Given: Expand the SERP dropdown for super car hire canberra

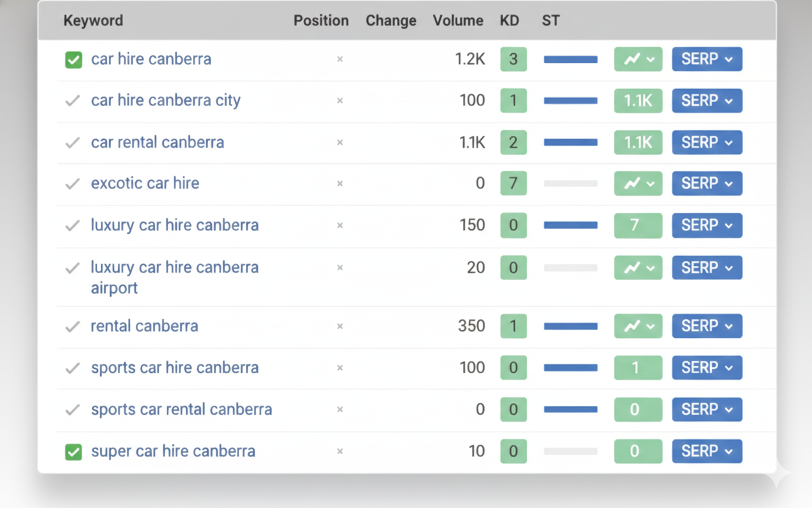Looking at the screenshot, I should click(707, 451).
